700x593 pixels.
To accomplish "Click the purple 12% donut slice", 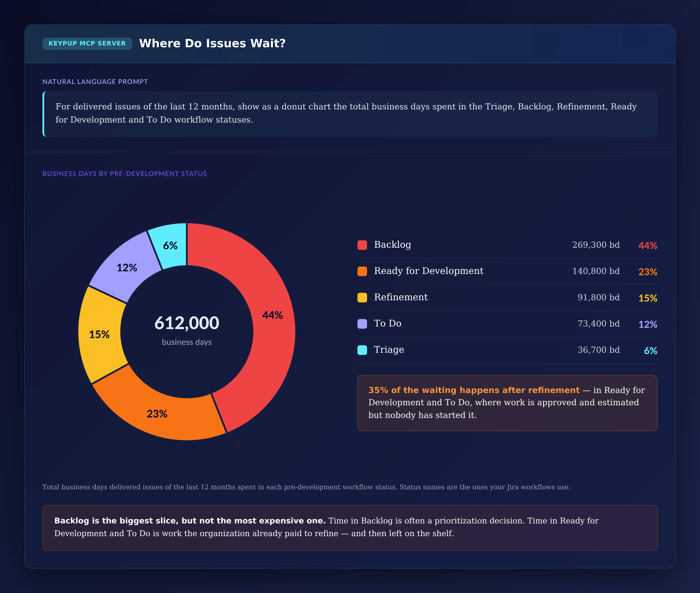I will pos(127,268).
